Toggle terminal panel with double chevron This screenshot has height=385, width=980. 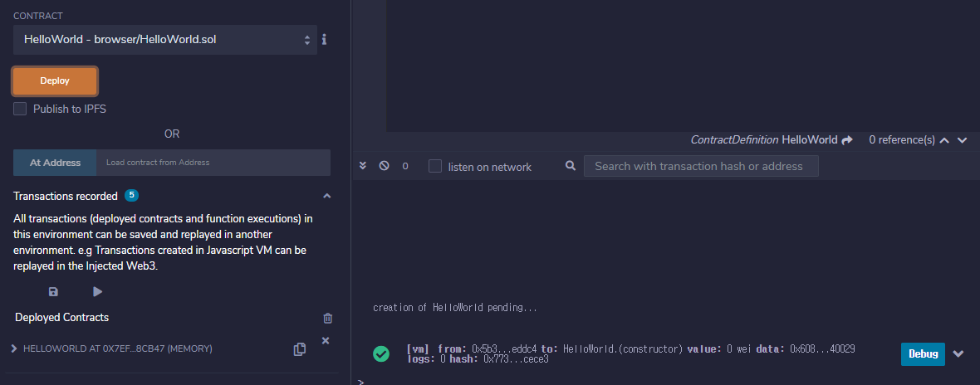click(362, 166)
